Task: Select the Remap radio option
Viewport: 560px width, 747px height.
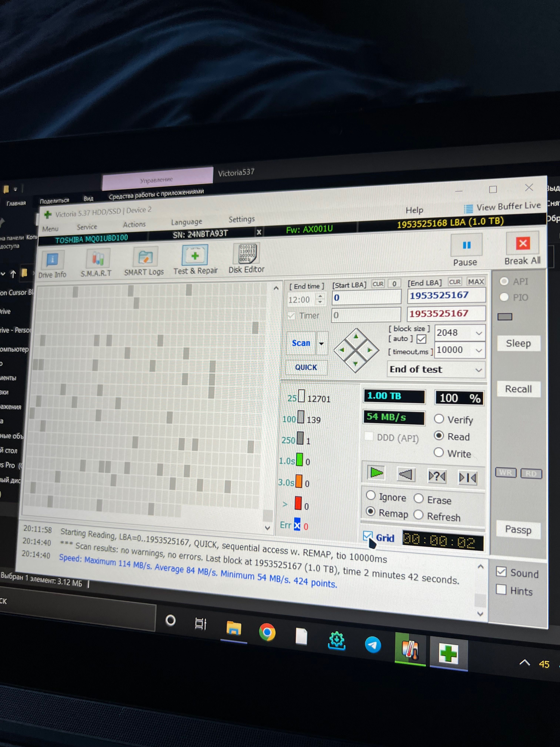Action: (x=370, y=511)
